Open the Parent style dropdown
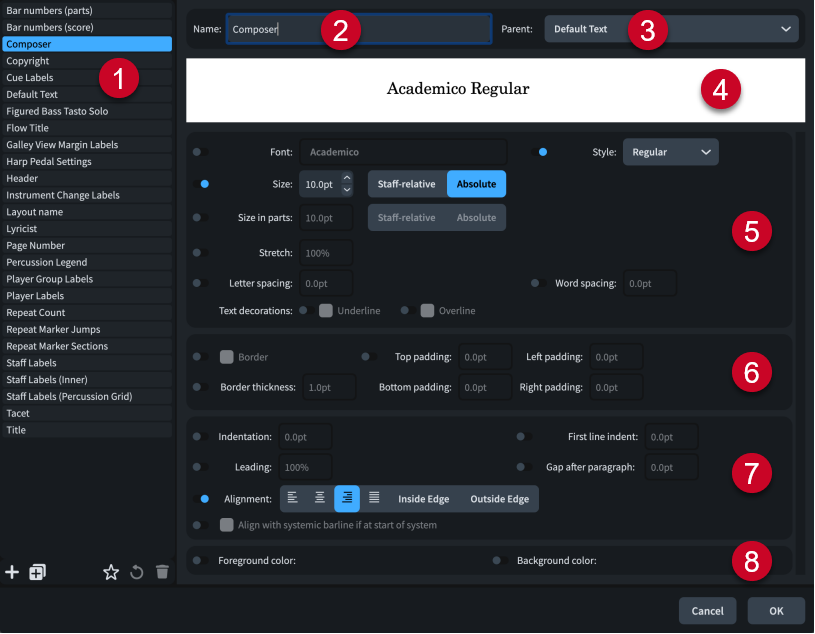Viewport: 815px width, 634px height. [671, 29]
